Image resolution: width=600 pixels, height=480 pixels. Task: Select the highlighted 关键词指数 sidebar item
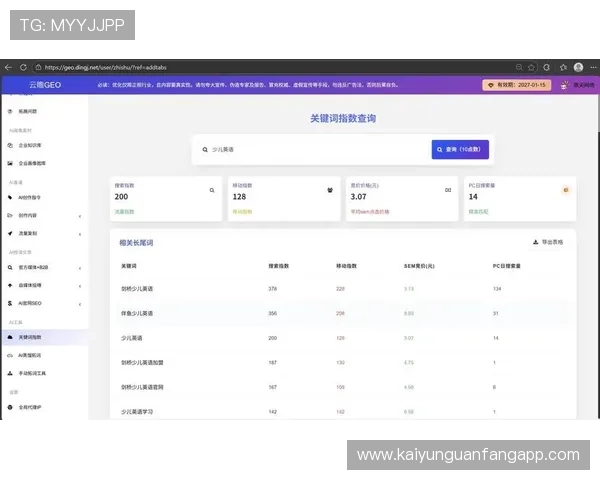click(x=45, y=337)
